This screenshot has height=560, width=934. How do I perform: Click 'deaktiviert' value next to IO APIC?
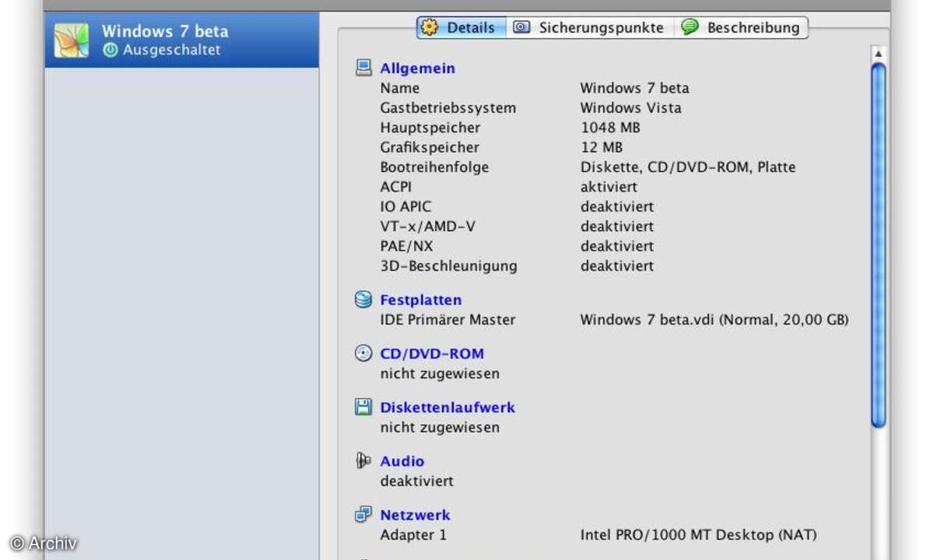click(617, 207)
